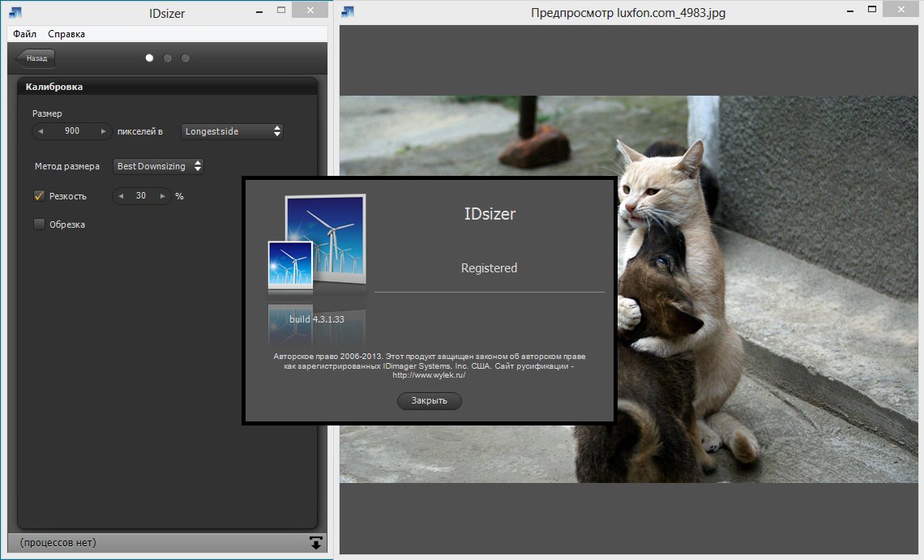The image size is (924, 560).
Task: Open the Longest side dropdown
Action: (x=232, y=131)
